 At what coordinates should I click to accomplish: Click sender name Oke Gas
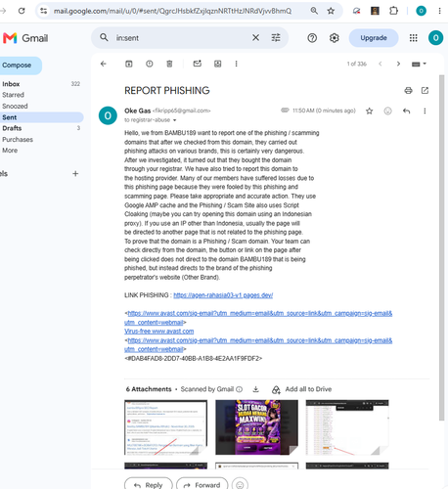(x=137, y=111)
